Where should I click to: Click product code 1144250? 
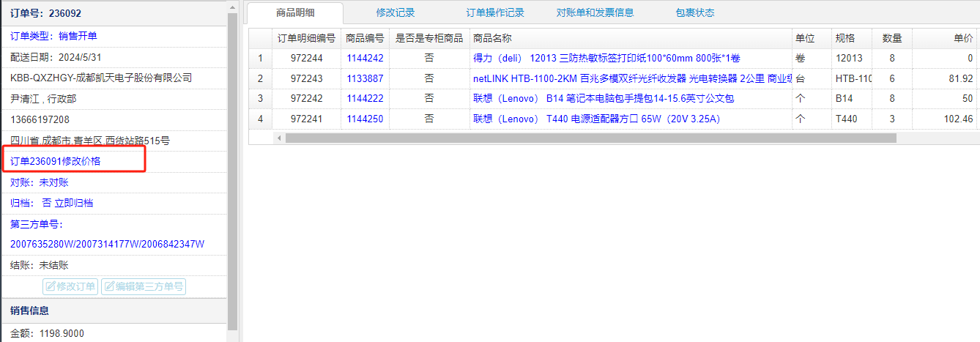click(365, 119)
